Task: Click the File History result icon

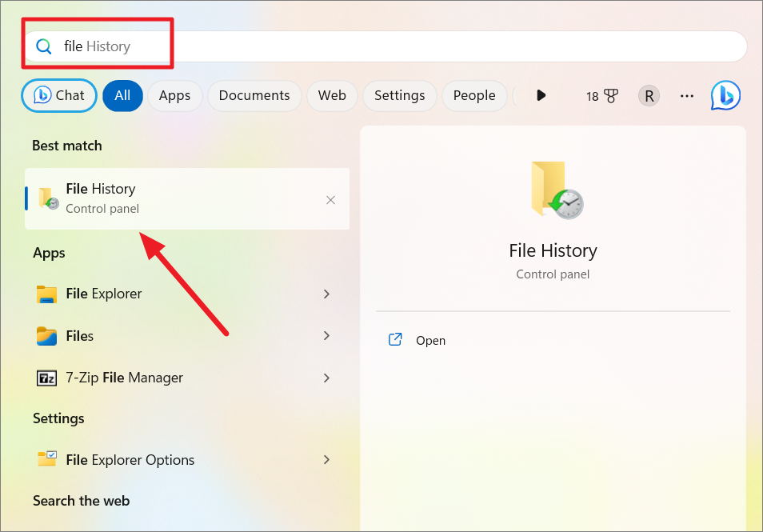Action: coord(48,198)
